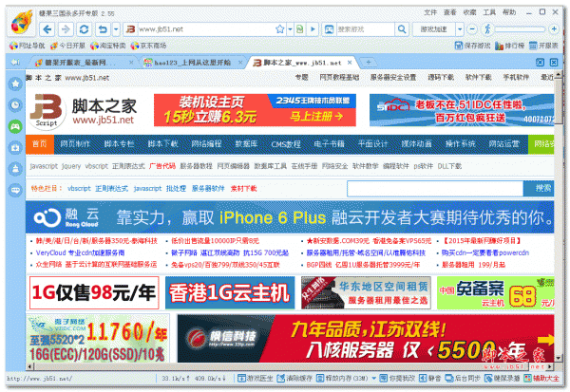Screen dimensions: 570x392
Task: Switch to the hao123 tab
Action: [192, 63]
